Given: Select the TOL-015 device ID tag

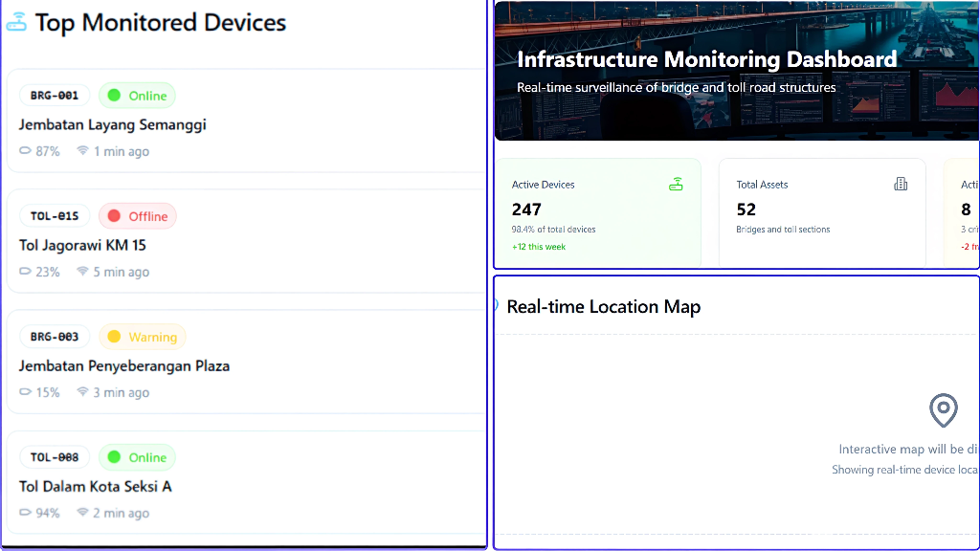Looking at the screenshot, I should point(55,216).
